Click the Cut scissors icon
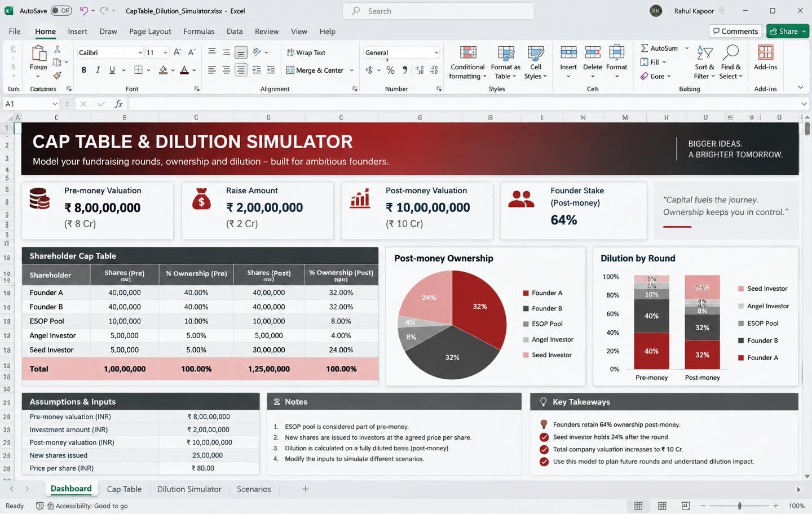The image size is (812, 514). tap(57, 50)
